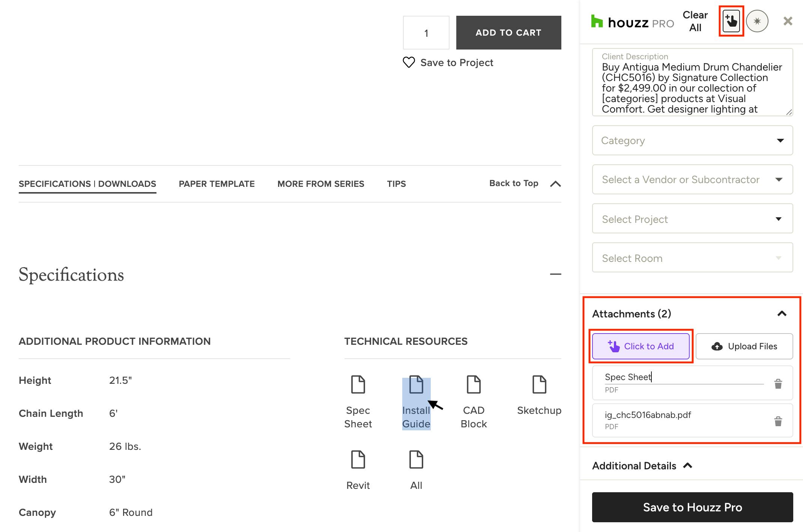Click the ig_chc5016abnab.pdf file name

coord(648,415)
